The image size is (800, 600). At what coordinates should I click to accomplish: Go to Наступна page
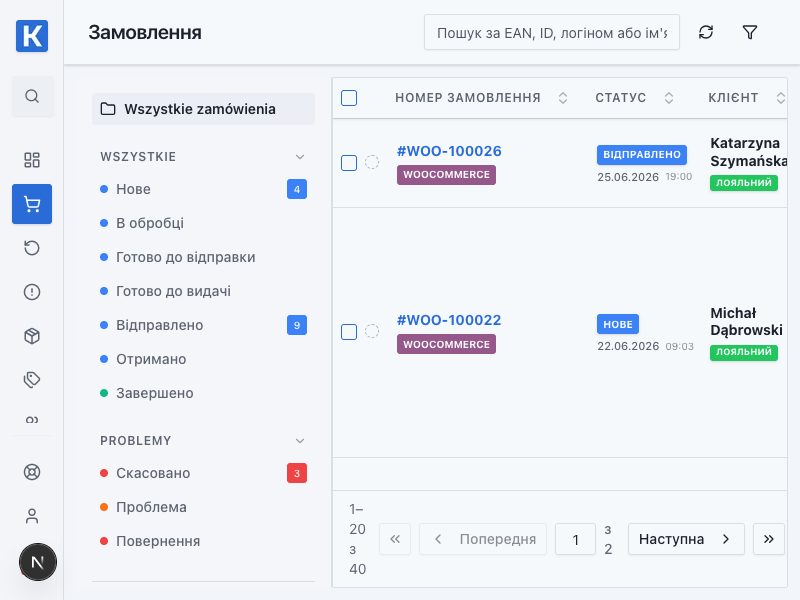pyautogui.click(x=686, y=539)
